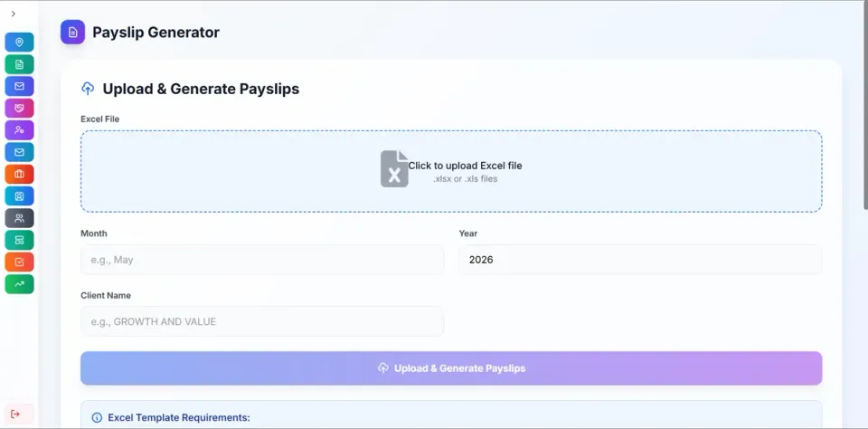Click the Excel file upload drop zone
This screenshot has width=868, height=429.
[x=450, y=171]
